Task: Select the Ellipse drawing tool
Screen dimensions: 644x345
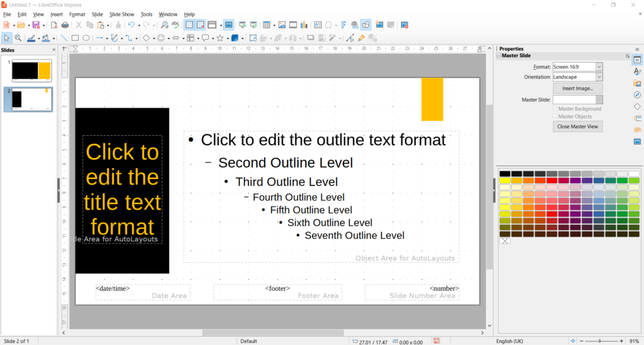Action: pos(86,38)
